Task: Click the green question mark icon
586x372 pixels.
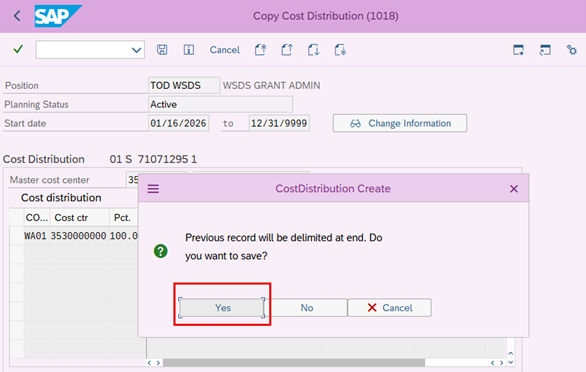Action: [161, 251]
